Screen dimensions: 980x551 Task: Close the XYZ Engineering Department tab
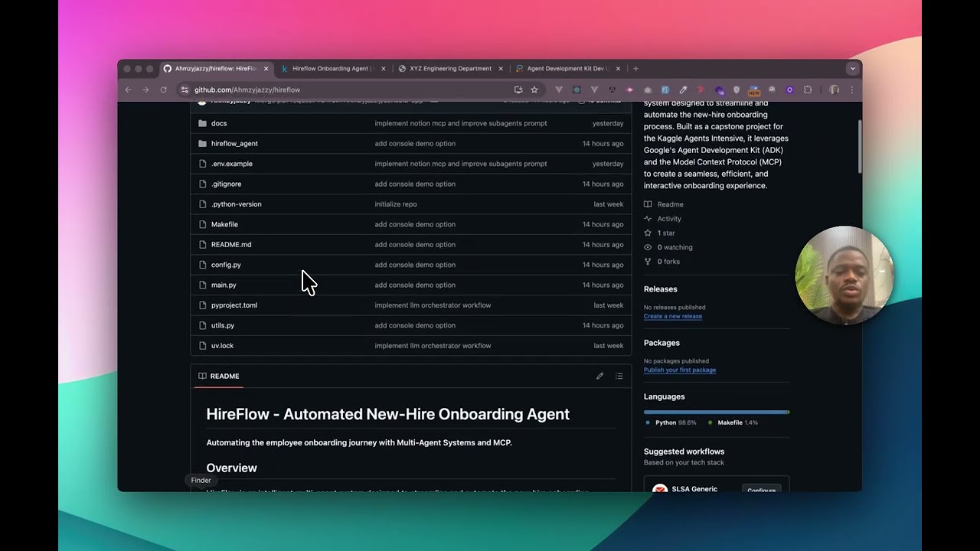[x=501, y=68]
